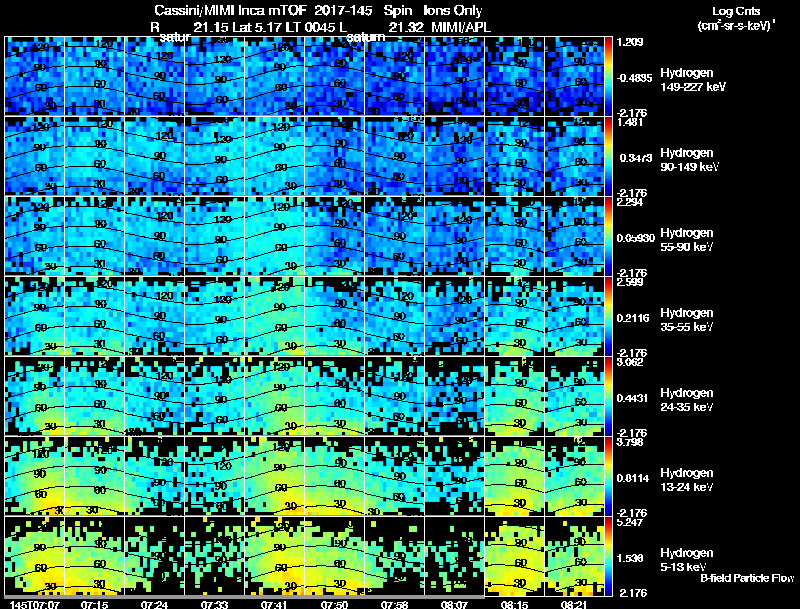
Task: Select the 'Hydrogen 5-13 keV' row label
Action: pos(687,560)
